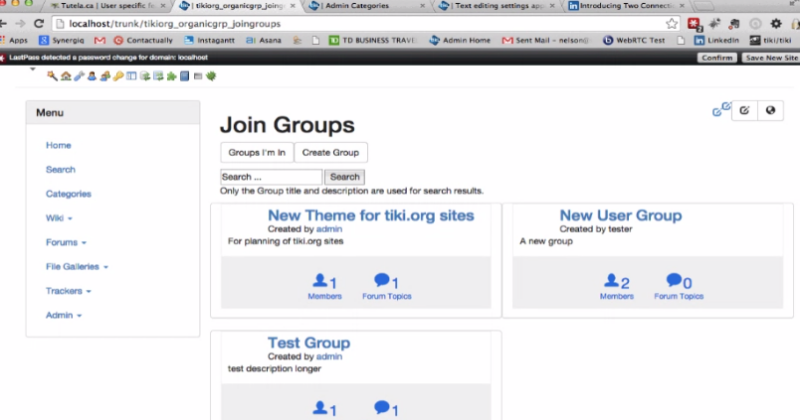Click the Members icon on the New User Group card
The image size is (800, 420).
click(616, 286)
